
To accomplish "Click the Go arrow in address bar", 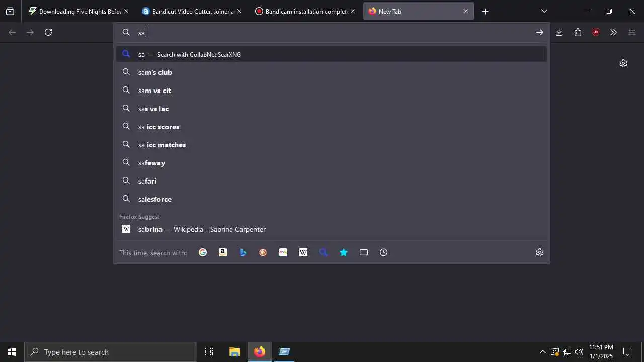I will point(540,32).
